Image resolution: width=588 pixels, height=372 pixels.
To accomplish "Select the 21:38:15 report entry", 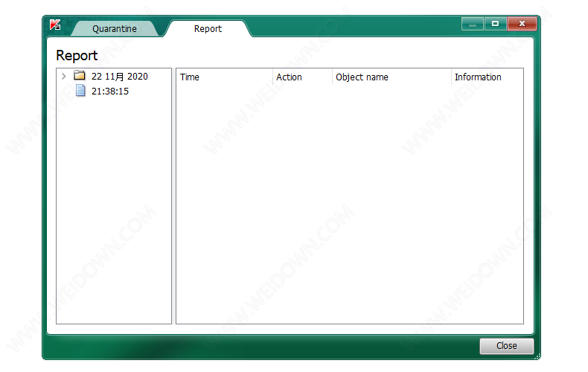I will (x=110, y=92).
